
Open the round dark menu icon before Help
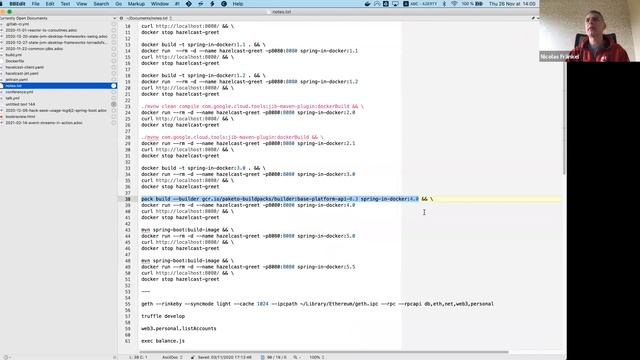pyautogui.click(x=224, y=4)
